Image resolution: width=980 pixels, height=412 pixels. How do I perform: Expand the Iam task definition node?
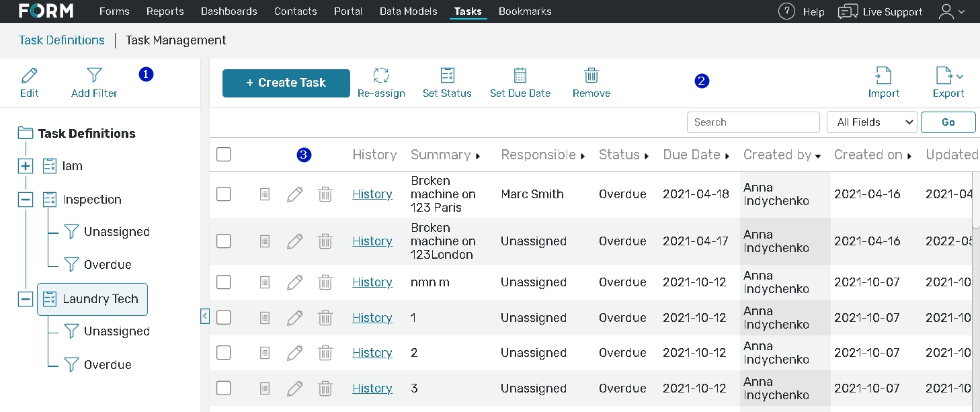click(x=26, y=166)
